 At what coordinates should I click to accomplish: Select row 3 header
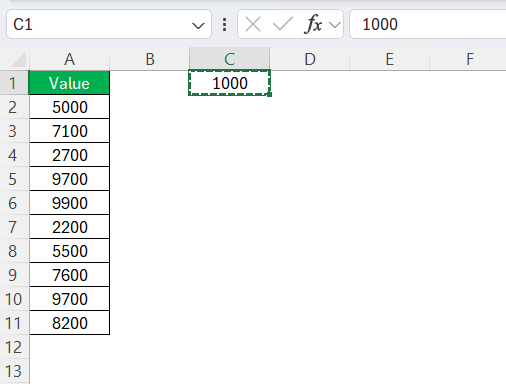pyautogui.click(x=14, y=131)
